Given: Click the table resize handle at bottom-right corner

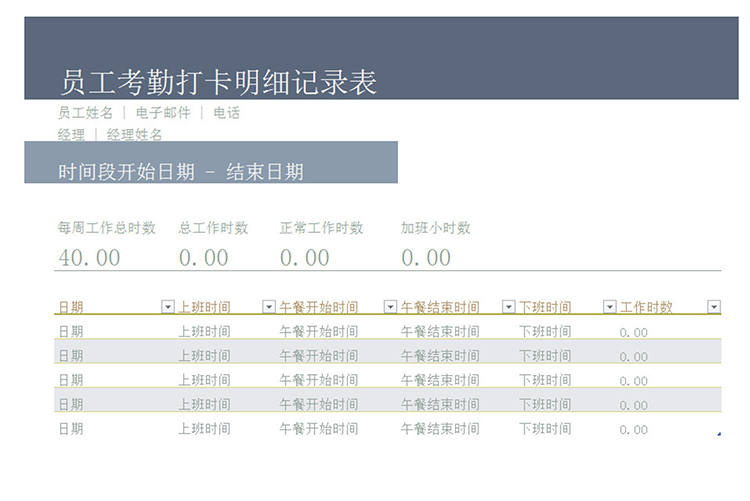Looking at the screenshot, I should pos(719,434).
